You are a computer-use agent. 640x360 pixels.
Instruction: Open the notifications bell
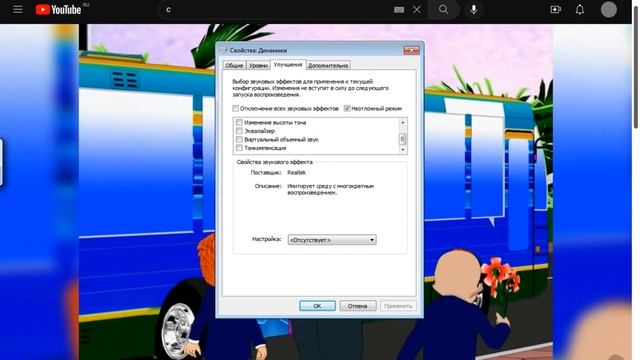[580, 9]
